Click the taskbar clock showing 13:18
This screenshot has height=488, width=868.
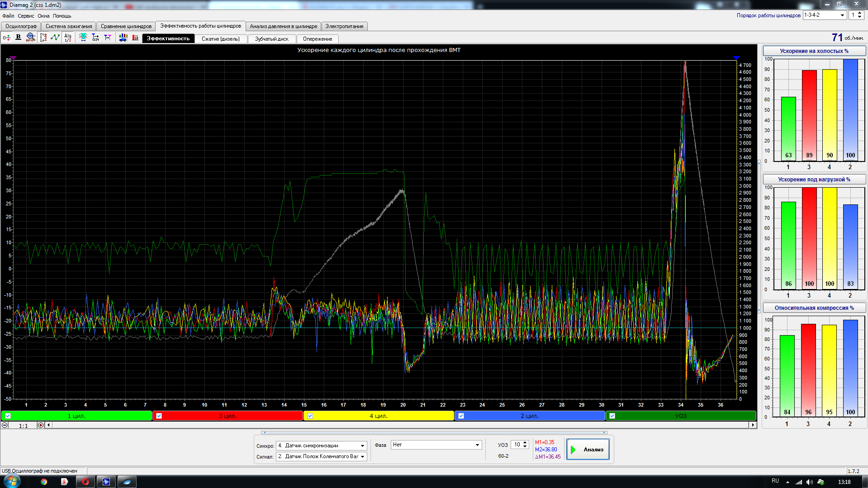pos(844,482)
